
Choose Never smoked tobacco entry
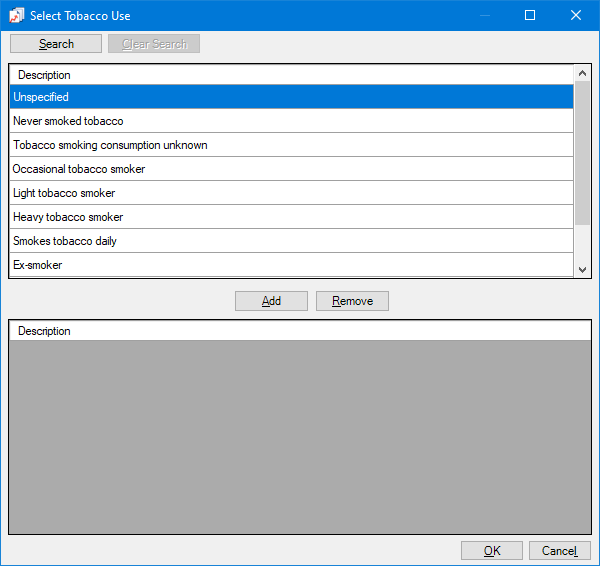point(290,121)
